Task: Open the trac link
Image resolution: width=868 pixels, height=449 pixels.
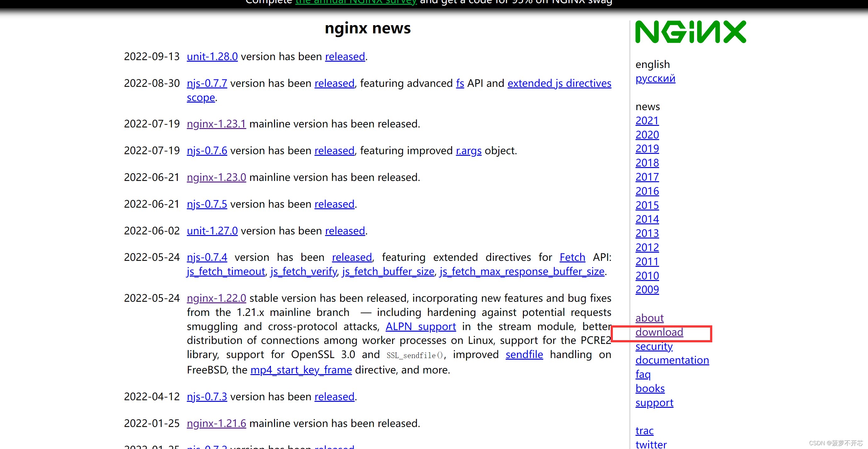Action: pos(644,431)
